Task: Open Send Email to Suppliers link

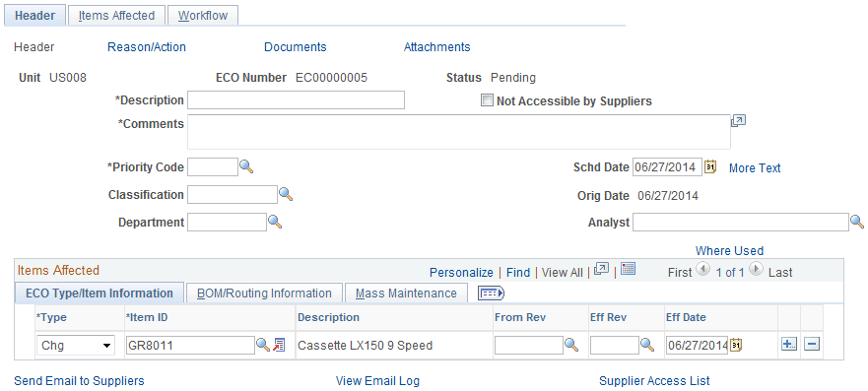Action: pos(79,381)
